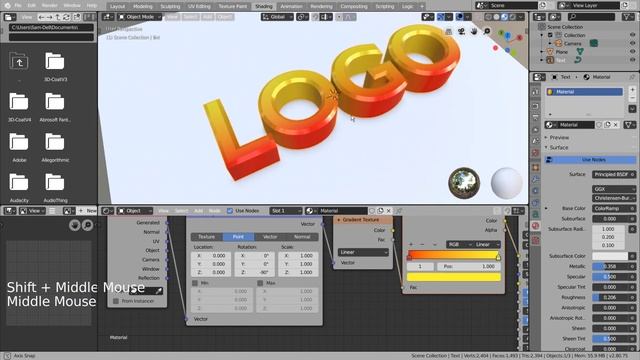Enable Max checkbox in Mapping node

[260, 283]
